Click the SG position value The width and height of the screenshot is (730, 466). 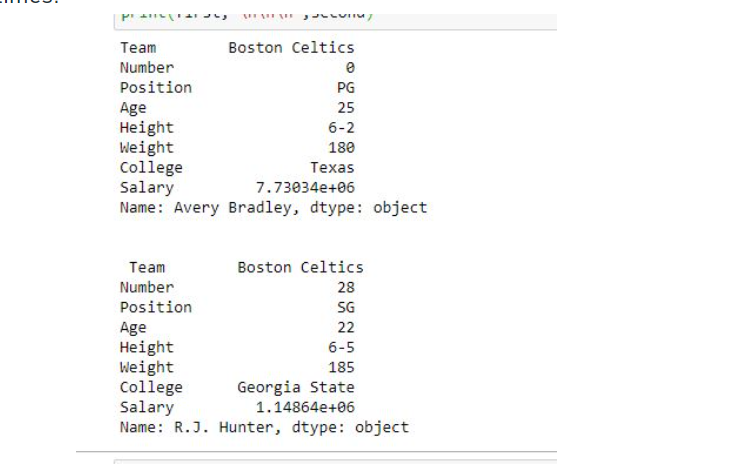(345, 307)
